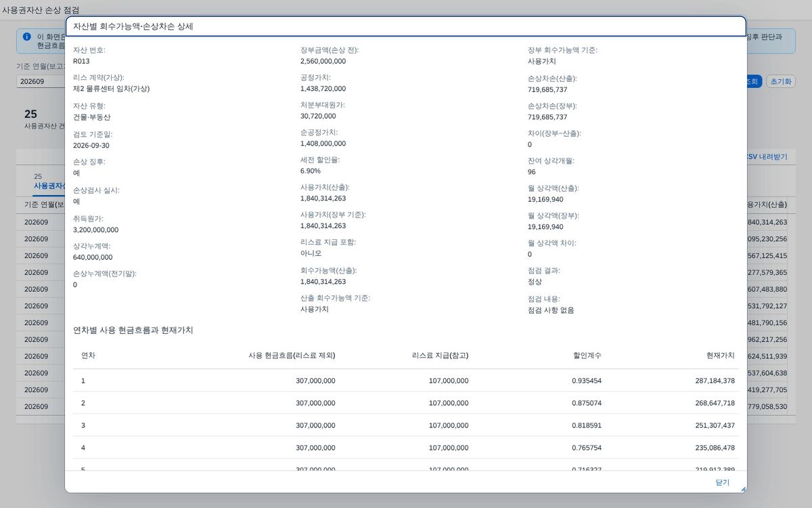This screenshot has width=812, height=508.
Task: Click the 손상 징후 value 예
Action: pos(76,173)
